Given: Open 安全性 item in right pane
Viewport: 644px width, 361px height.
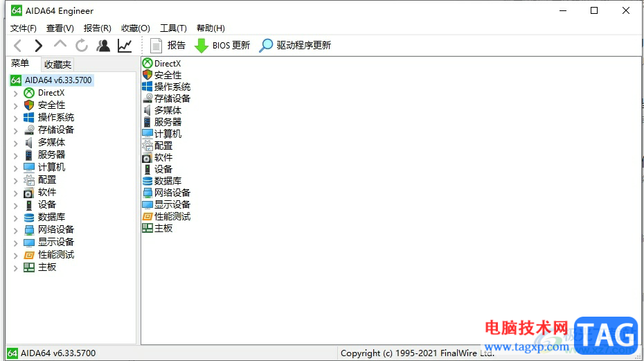Looking at the screenshot, I should (162, 75).
